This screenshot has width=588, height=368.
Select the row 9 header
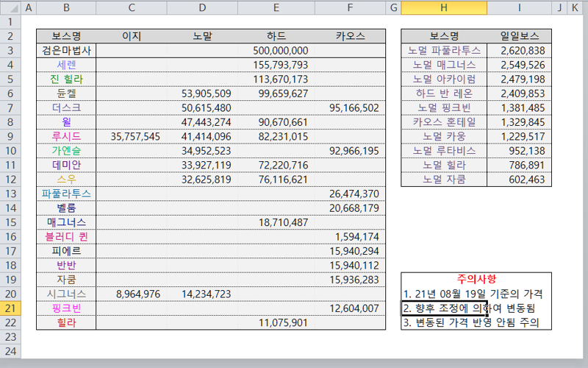10,136
